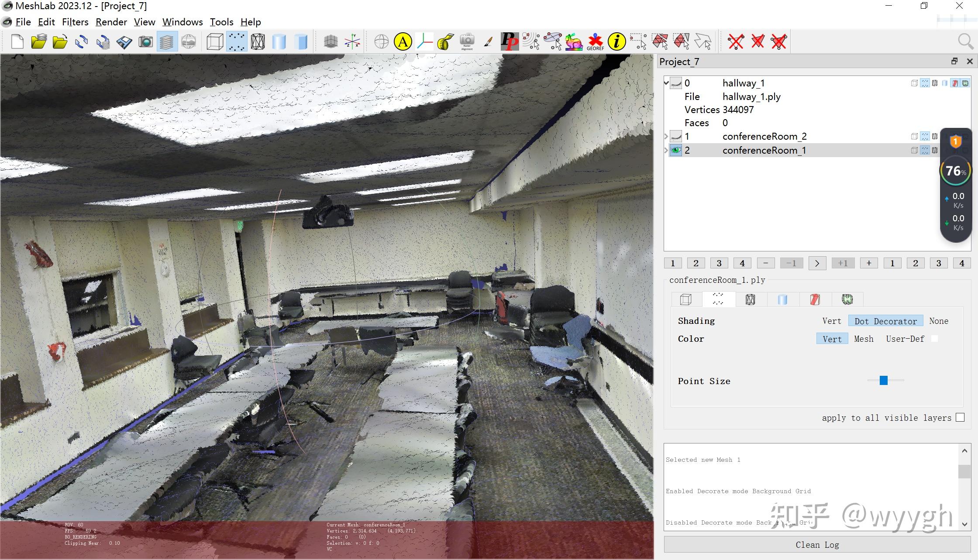
Task: Expand the conferenceRoom_1 layer entry
Action: 666,150
